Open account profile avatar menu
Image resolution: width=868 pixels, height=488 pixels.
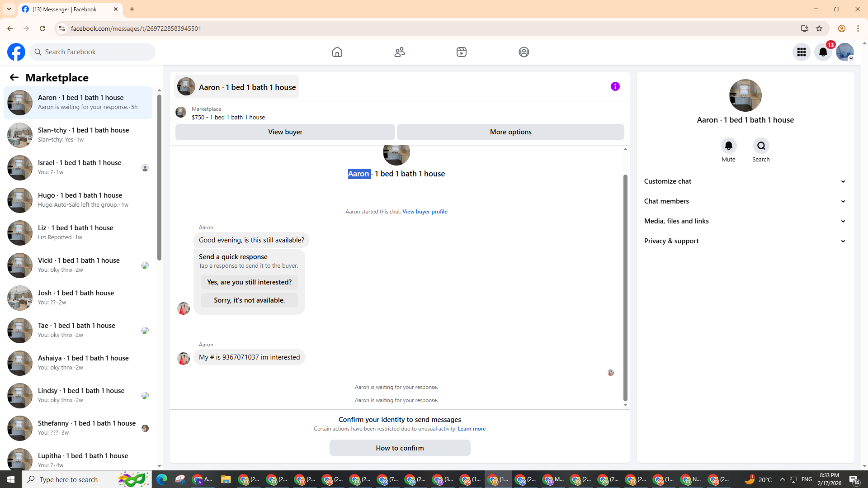[x=845, y=52]
